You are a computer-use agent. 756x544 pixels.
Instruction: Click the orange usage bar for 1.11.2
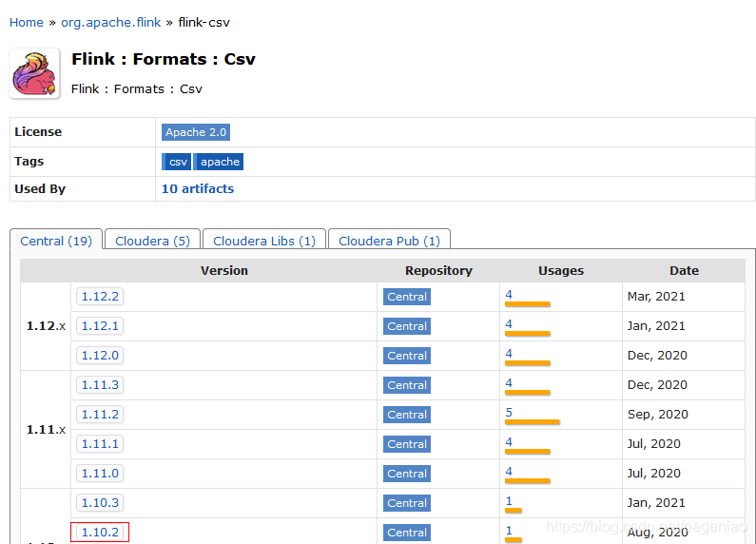click(533, 422)
